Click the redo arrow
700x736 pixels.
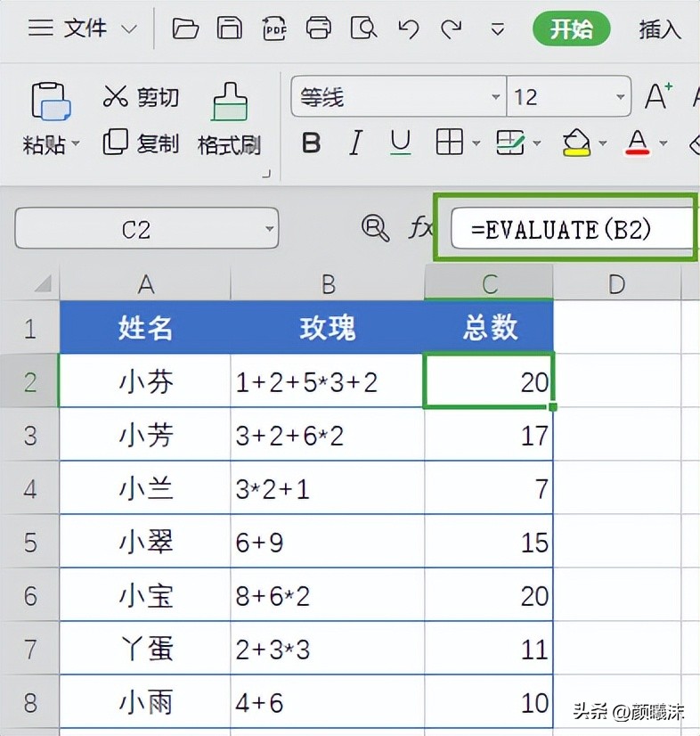point(452,29)
